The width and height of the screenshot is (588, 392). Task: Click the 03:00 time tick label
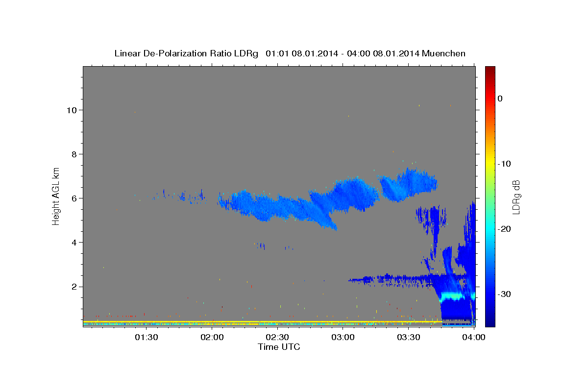click(343, 337)
